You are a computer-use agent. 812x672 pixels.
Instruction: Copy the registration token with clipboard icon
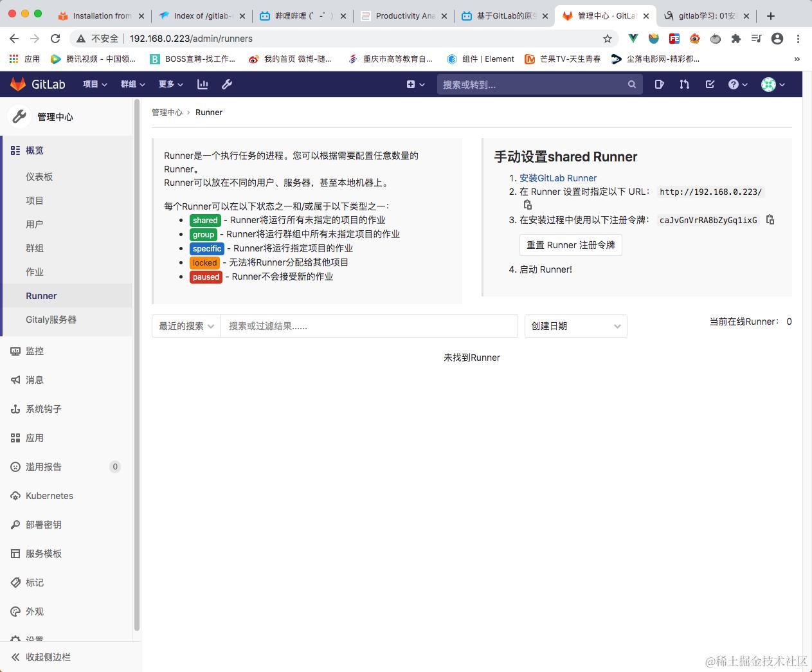click(770, 219)
